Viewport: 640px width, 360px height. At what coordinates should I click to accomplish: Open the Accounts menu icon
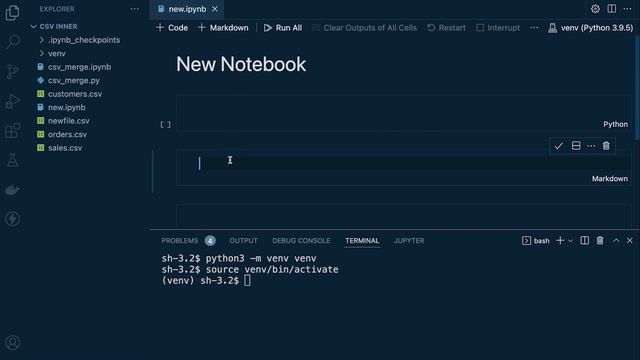(12, 343)
